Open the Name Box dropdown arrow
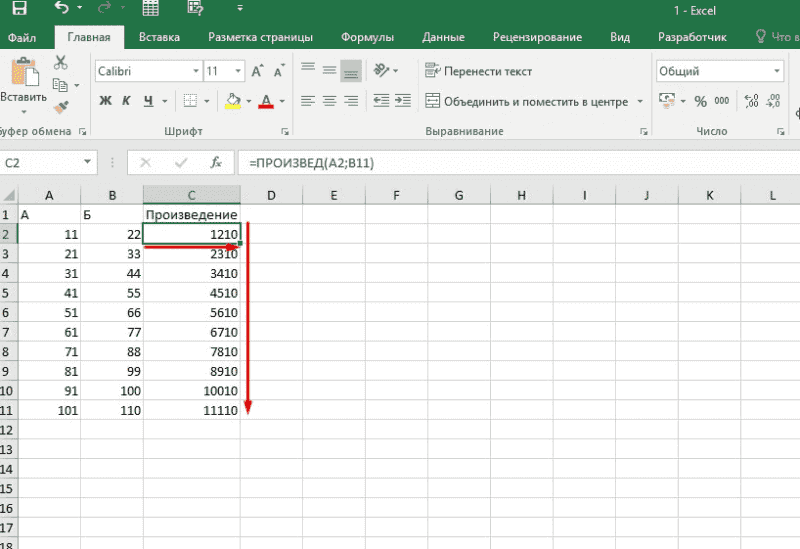The width and height of the screenshot is (800, 549). tap(89, 163)
